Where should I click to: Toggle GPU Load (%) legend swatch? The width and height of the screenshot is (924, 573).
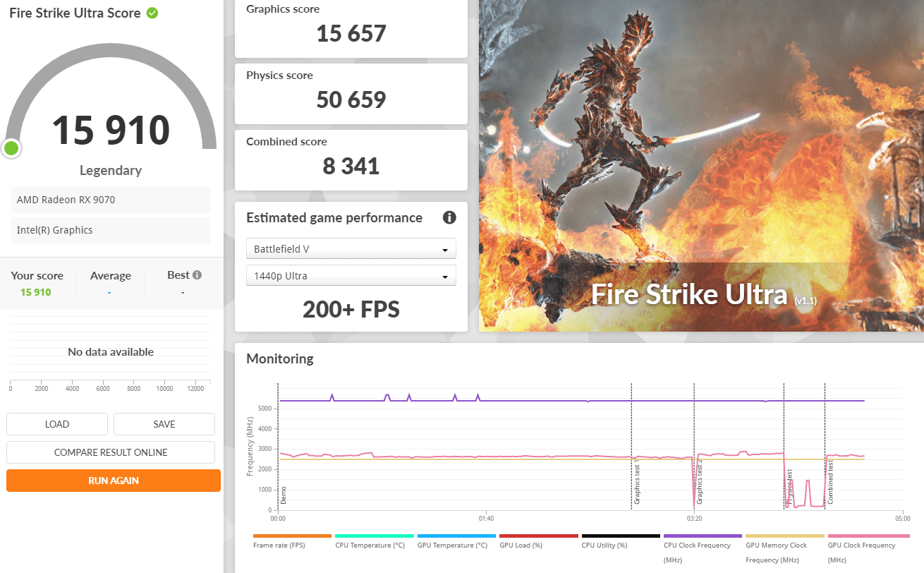click(538, 536)
